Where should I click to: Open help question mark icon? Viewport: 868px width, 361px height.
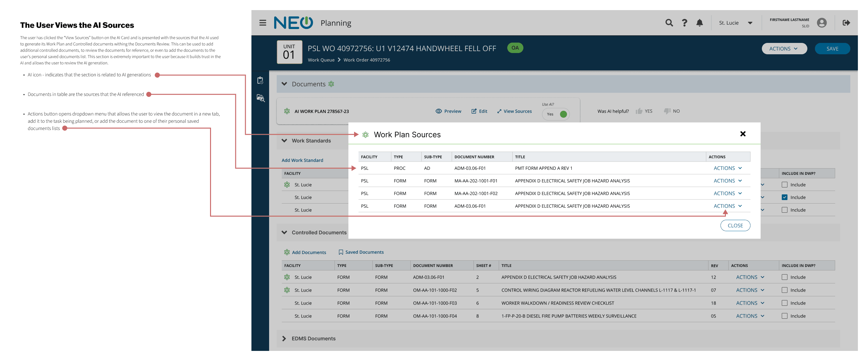tap(684, 23)
